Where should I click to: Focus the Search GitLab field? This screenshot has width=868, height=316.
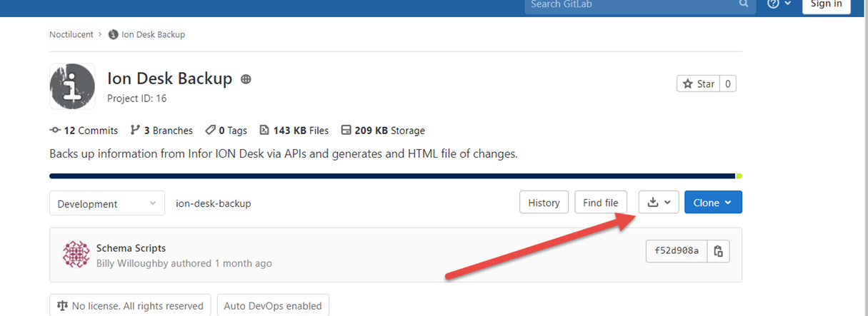[640, 4]
